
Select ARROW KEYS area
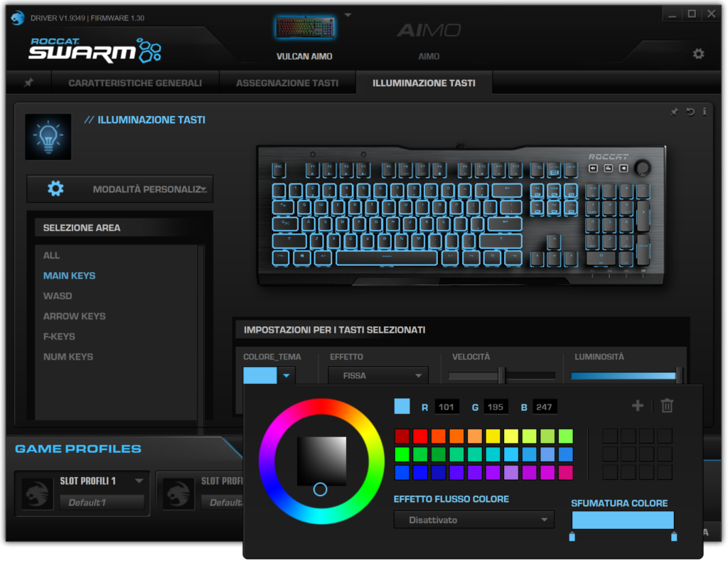pyautogui.click(x=74, y=316)
